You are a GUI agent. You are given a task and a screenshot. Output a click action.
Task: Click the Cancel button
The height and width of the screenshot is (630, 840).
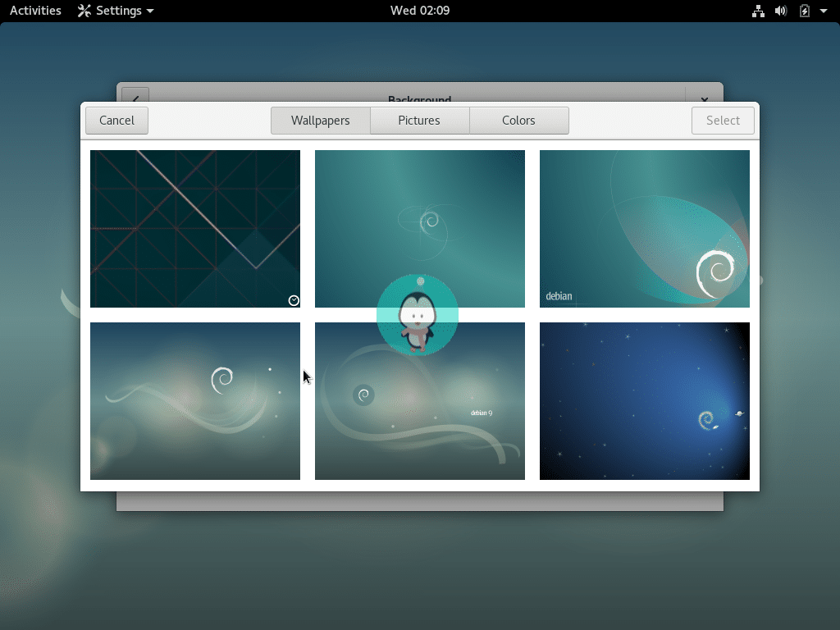click(116, 120)
